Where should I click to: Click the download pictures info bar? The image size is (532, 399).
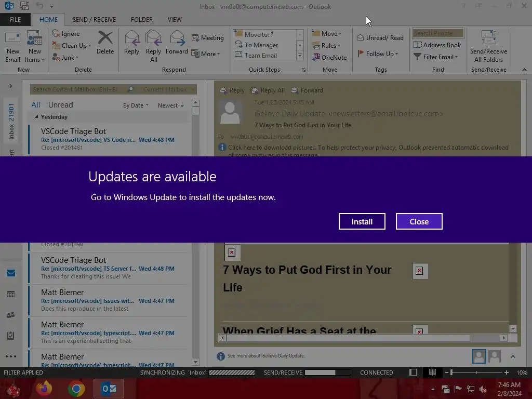click(x=366, y=150)
